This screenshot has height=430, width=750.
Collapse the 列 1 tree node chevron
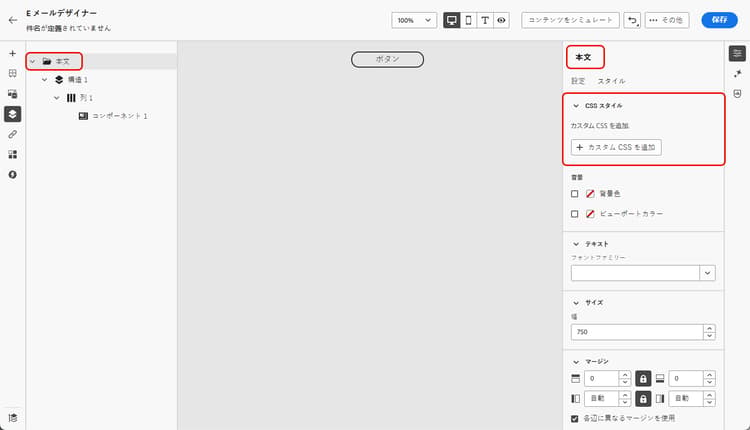pos(57,98)
